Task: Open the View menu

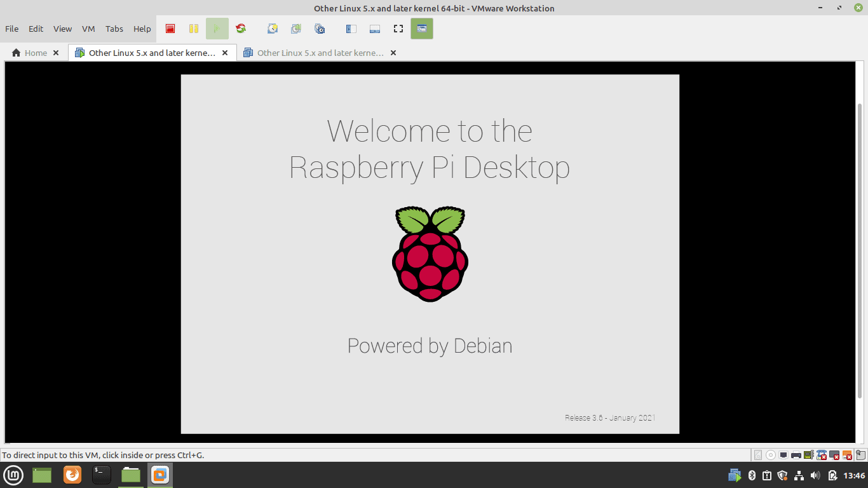Action: 62,29
